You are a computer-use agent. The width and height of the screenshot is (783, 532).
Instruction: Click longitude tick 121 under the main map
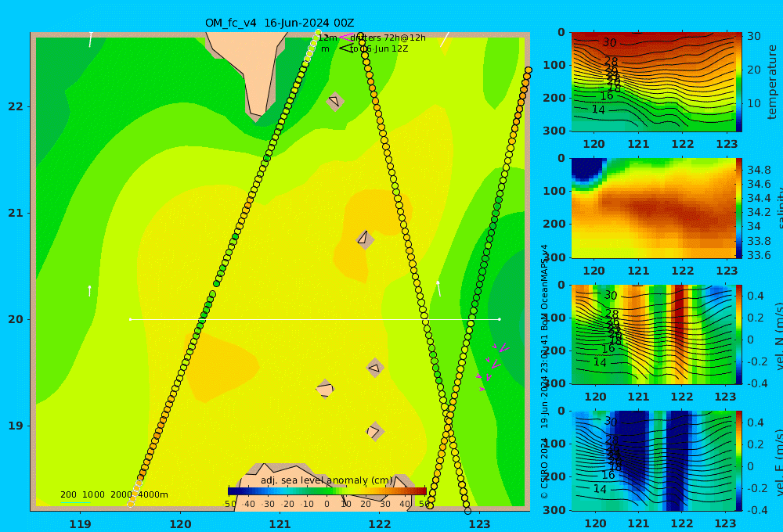coord(280,524)
